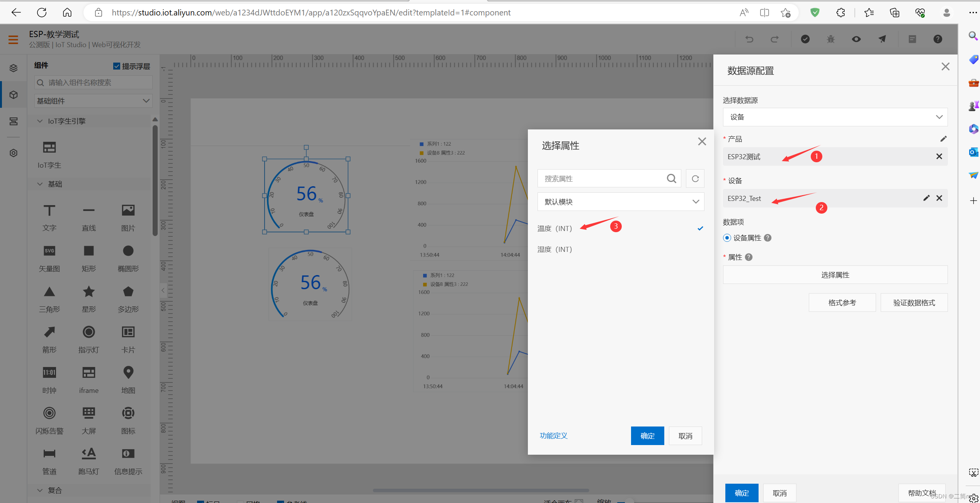Click pencil edit icon for ESP32_Test device
Screen dimensions: 980x503
[926, 198]
